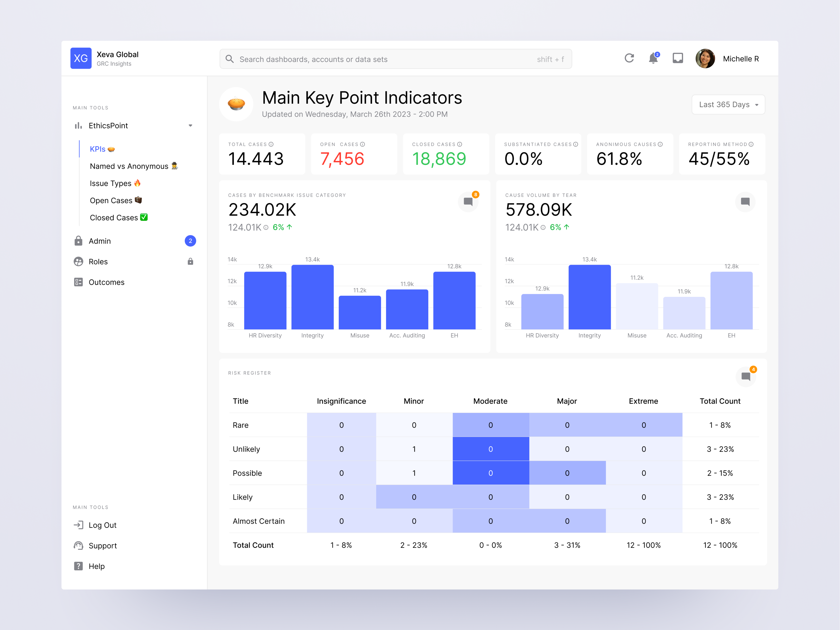Click the XG company logo

81,58
